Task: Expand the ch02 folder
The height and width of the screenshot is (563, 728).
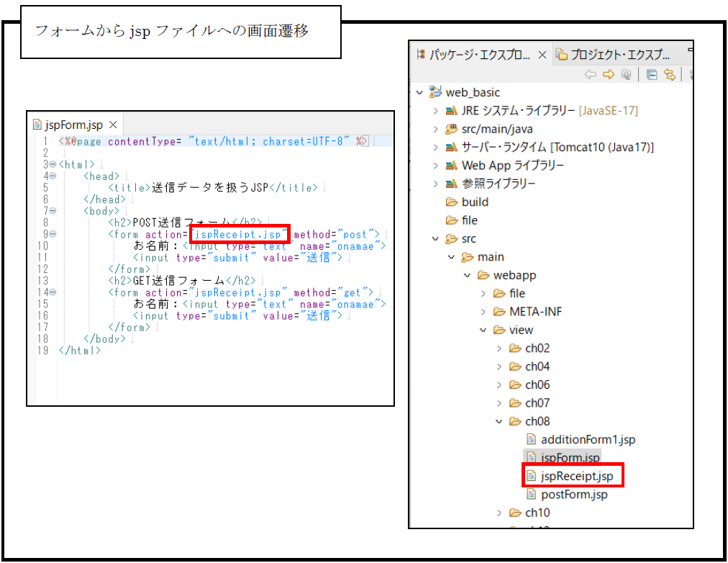Action: tap(499, 348)
